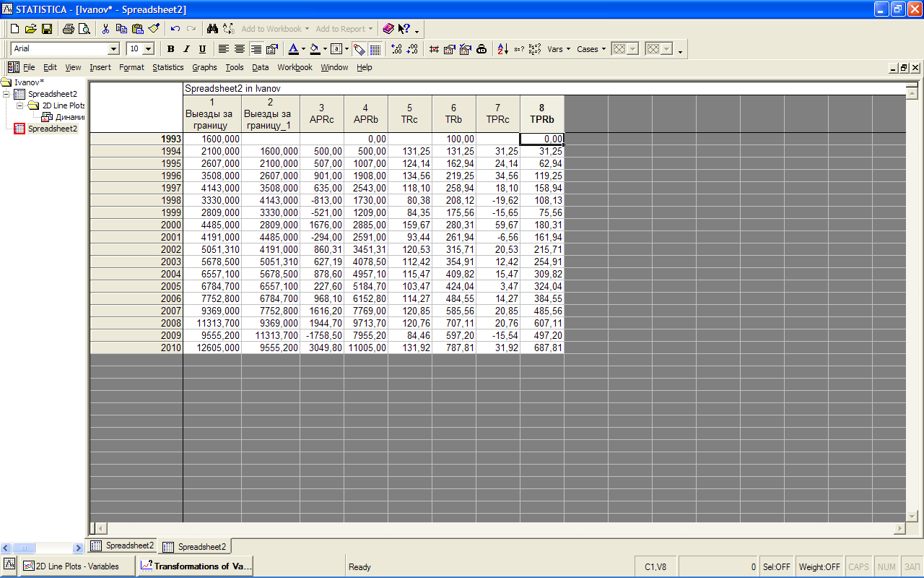
Task: Open the font name dropdown showing Arial
Action: [113, 49]
